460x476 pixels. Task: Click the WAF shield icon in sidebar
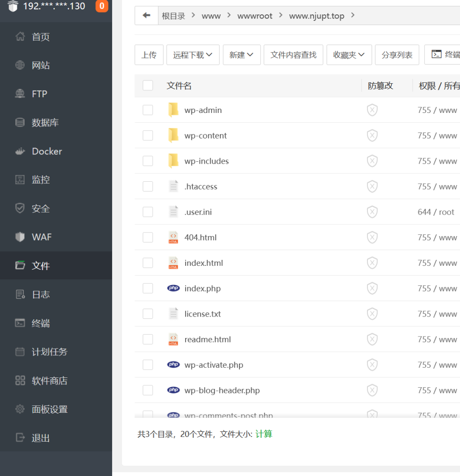[x=20, y=237]
